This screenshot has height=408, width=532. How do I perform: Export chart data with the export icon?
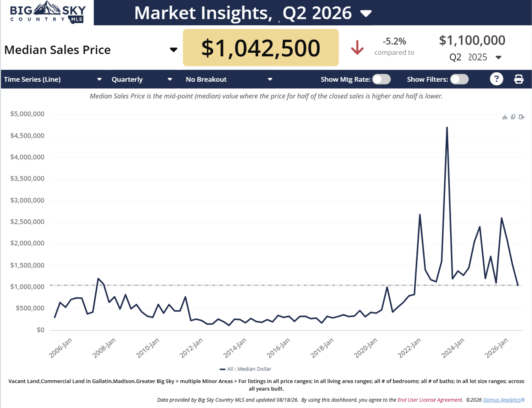(x=522, y=117)
